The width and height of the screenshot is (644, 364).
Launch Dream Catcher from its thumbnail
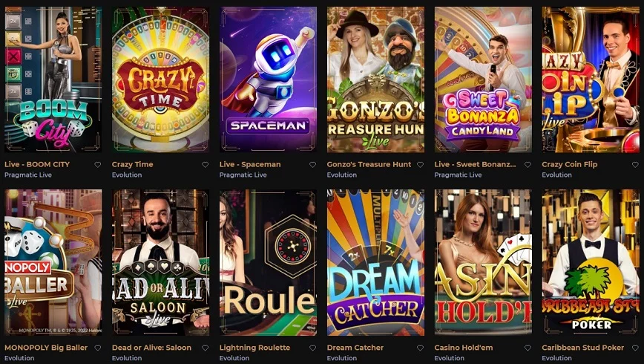coord(376,262)
